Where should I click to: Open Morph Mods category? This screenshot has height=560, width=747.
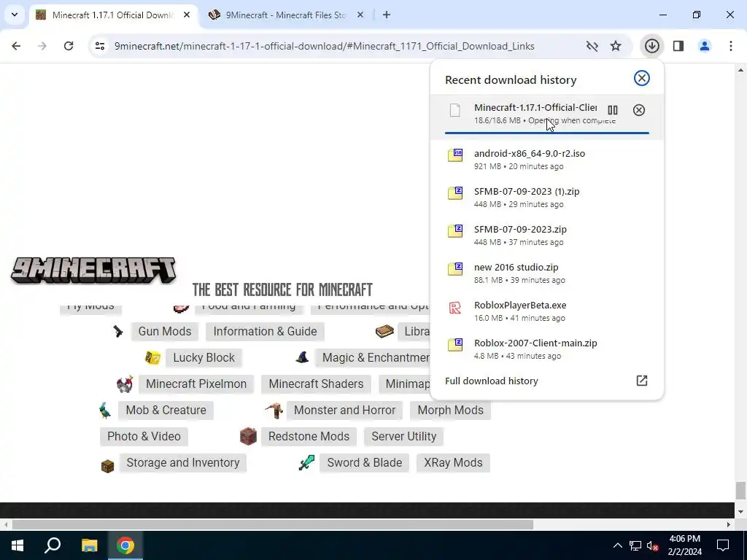coord(450,410)
